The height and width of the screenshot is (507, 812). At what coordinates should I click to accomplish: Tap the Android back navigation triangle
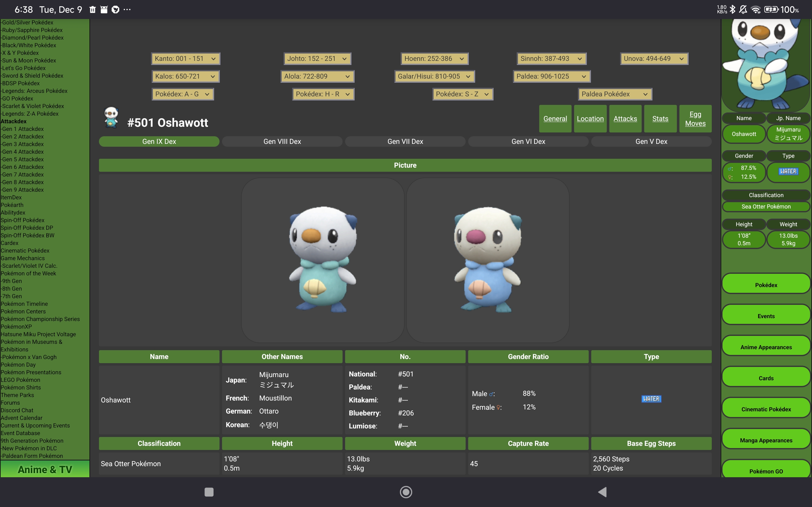coord(603,492)
